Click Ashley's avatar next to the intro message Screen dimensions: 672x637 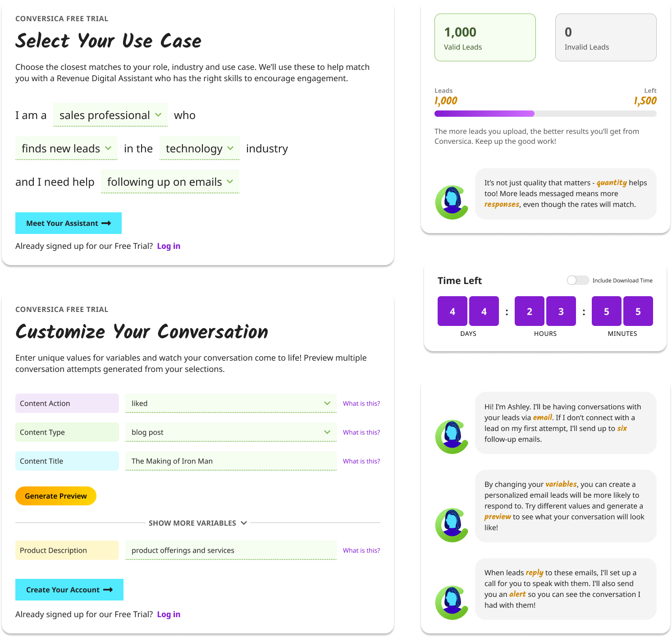pyautogui.click(x=452, y=437)
